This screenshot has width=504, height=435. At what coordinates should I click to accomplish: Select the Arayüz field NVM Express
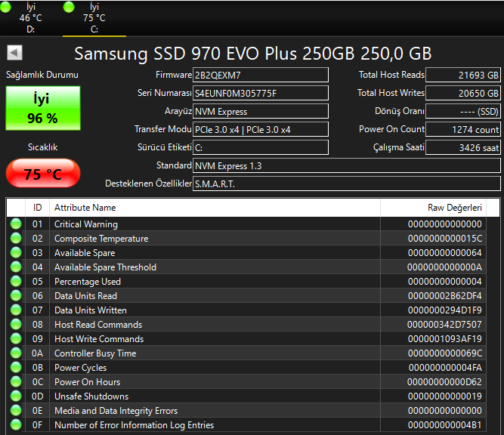pyautogui.click(x=261, y=111)
